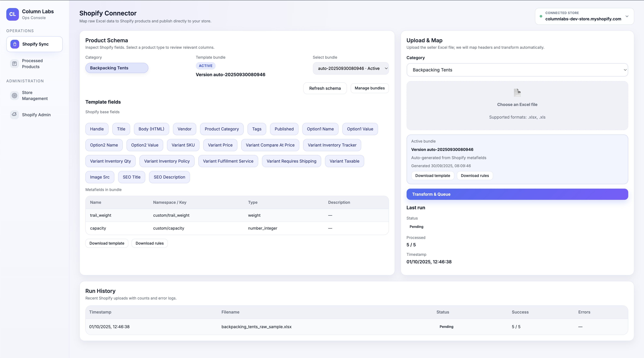
Task: Open Shopify Admin via its sidebar icon
Action: tap(14, 114)
